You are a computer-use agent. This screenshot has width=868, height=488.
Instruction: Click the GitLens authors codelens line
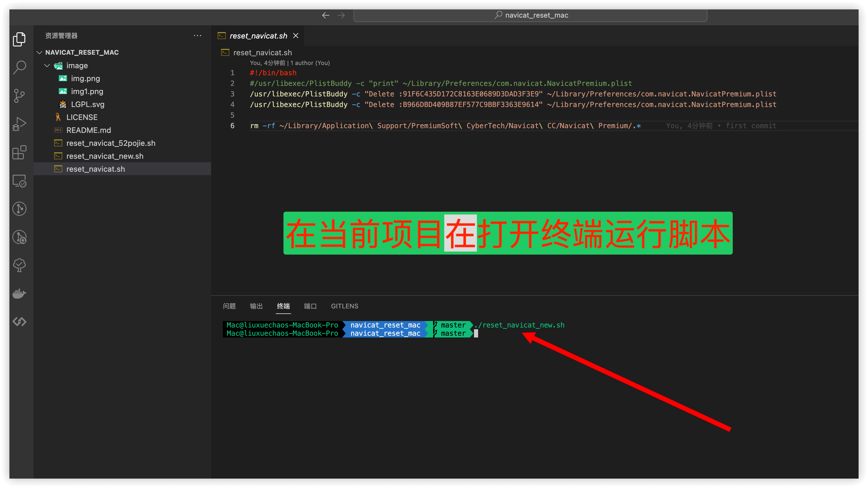coord(290,63)
